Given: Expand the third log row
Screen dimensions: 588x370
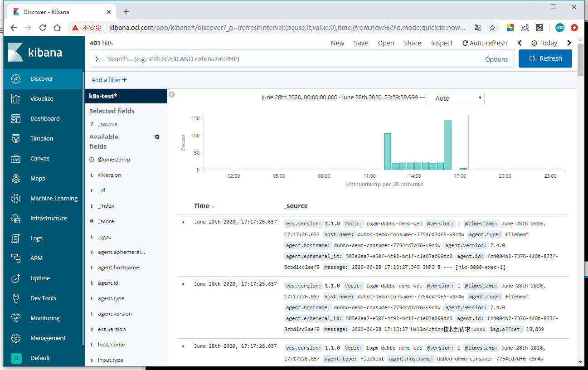Looking at the screenshot, I should (x=183, y=346).
